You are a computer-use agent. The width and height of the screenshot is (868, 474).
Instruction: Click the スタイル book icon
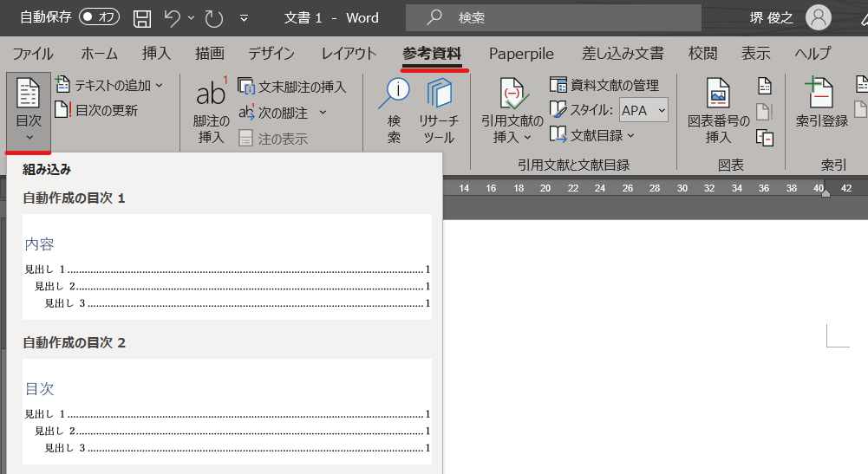click(558, 109)
